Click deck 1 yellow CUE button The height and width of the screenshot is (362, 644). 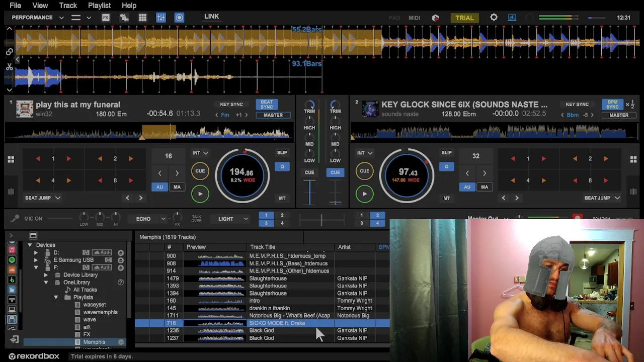tap(200, 171)
